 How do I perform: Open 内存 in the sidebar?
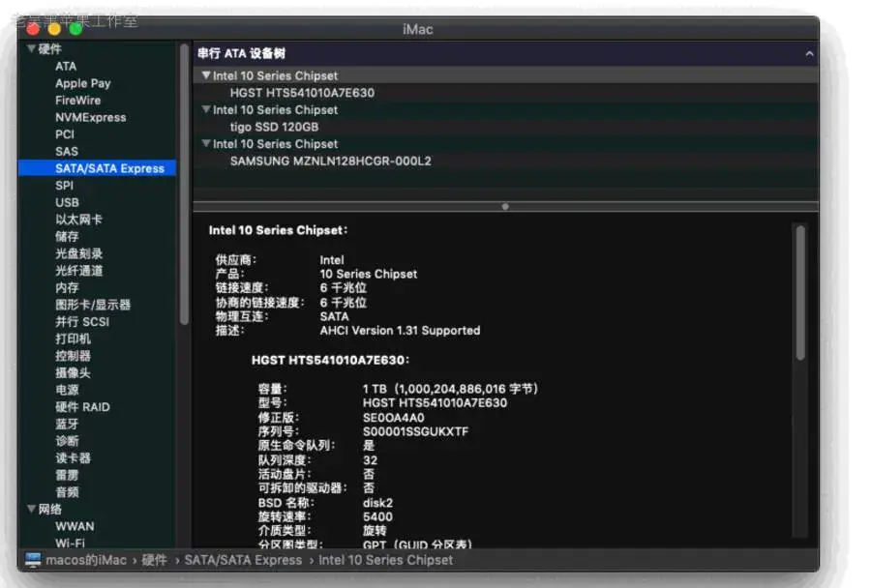(67, 287)
